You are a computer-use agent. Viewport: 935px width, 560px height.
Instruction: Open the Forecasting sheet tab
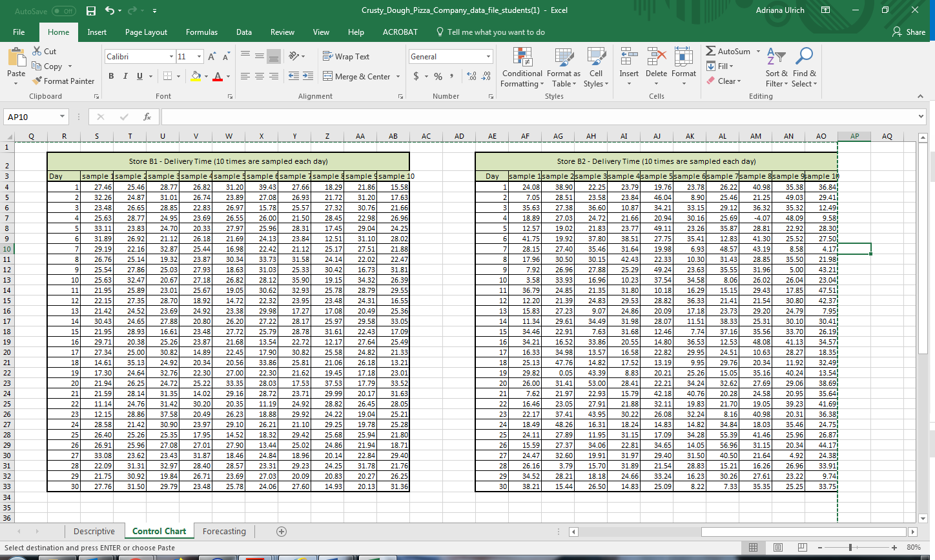[224, 532]
